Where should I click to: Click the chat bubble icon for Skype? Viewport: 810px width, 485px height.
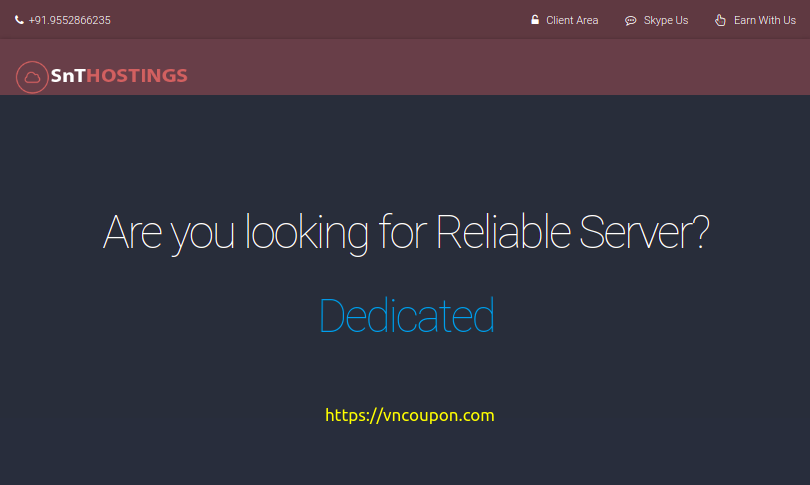[x=631, y=20]
